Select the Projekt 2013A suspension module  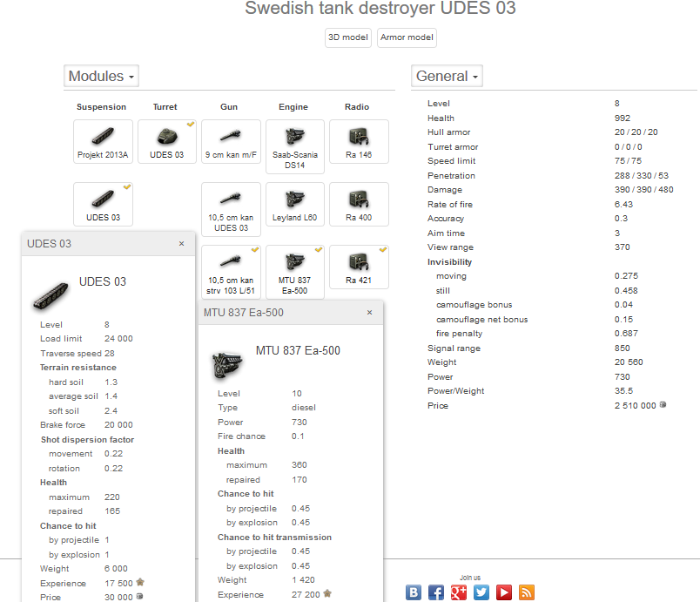click(103, 142)
